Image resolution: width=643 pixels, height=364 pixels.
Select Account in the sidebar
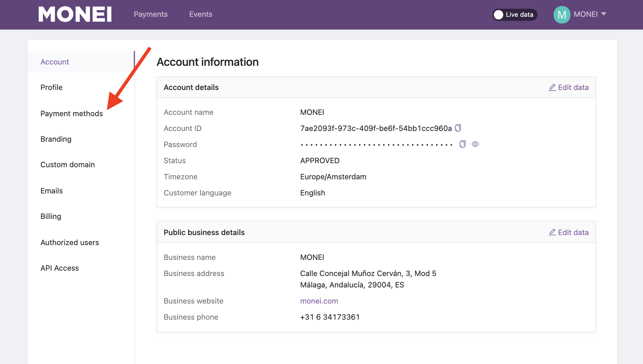81,62
